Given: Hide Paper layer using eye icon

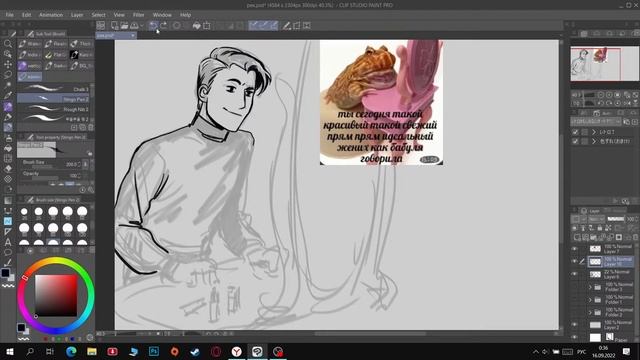Looking at the screenshot, I should tap(575, 338).
